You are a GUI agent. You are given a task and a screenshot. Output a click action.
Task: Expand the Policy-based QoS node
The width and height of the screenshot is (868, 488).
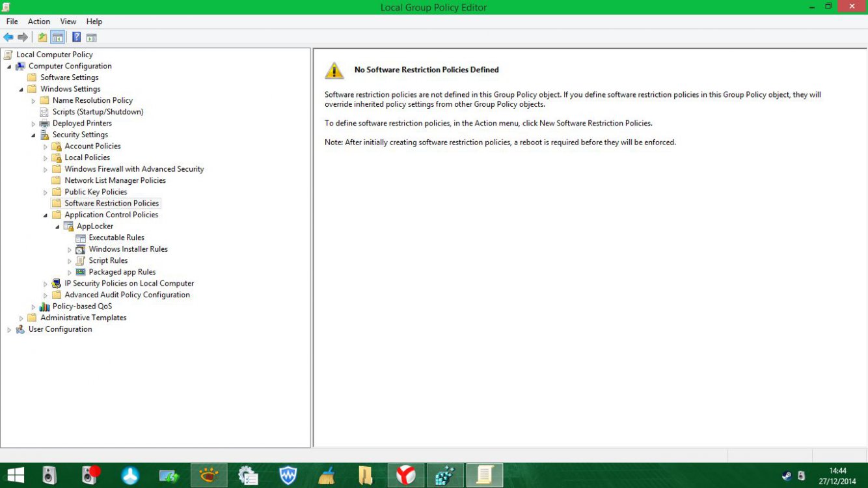pos(33,307)
